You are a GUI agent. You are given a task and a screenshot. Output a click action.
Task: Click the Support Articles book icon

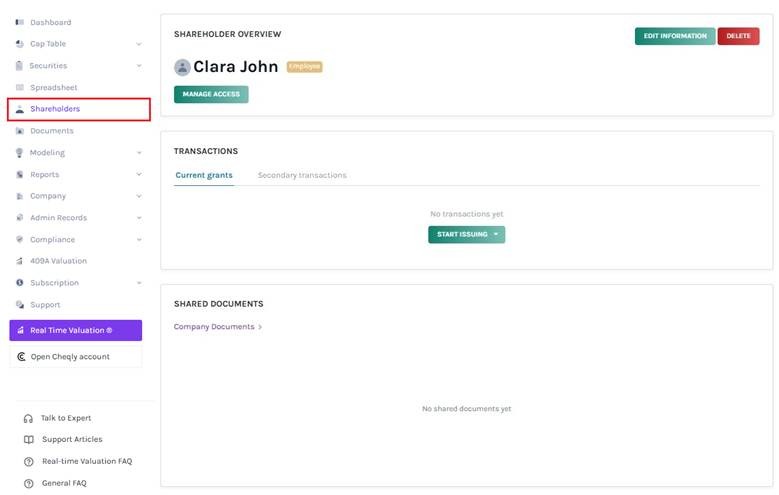click(29, 440)
